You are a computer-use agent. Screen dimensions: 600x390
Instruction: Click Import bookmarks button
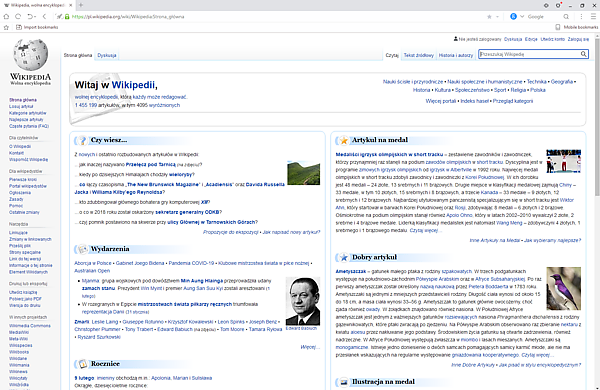37,27
